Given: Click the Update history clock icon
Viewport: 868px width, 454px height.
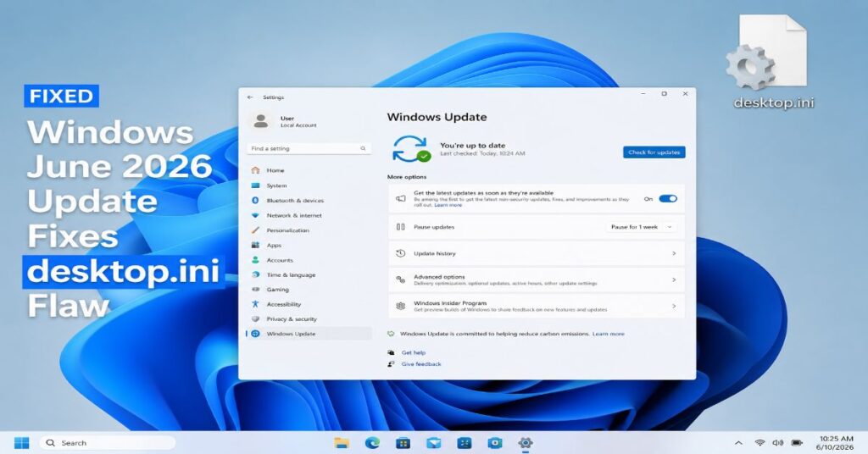Looking at the screenshot, I should (x=400, y=253).
